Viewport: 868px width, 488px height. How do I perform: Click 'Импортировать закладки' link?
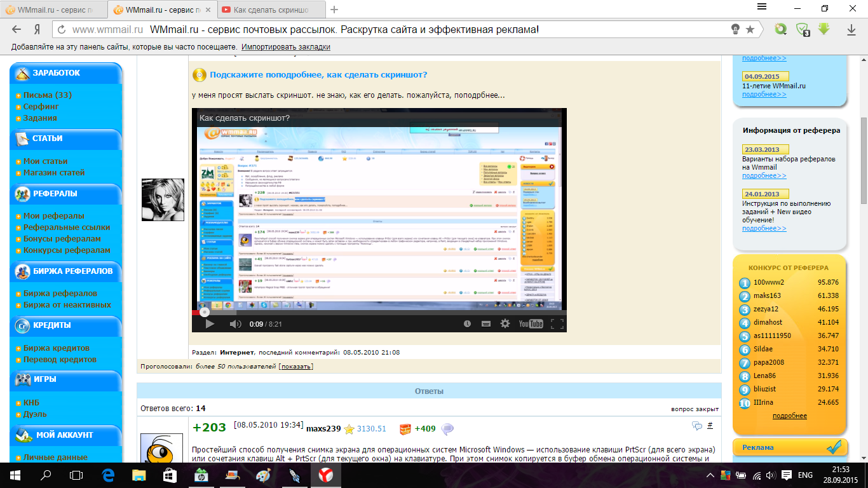pyautogui.click(x=286, y=47)
